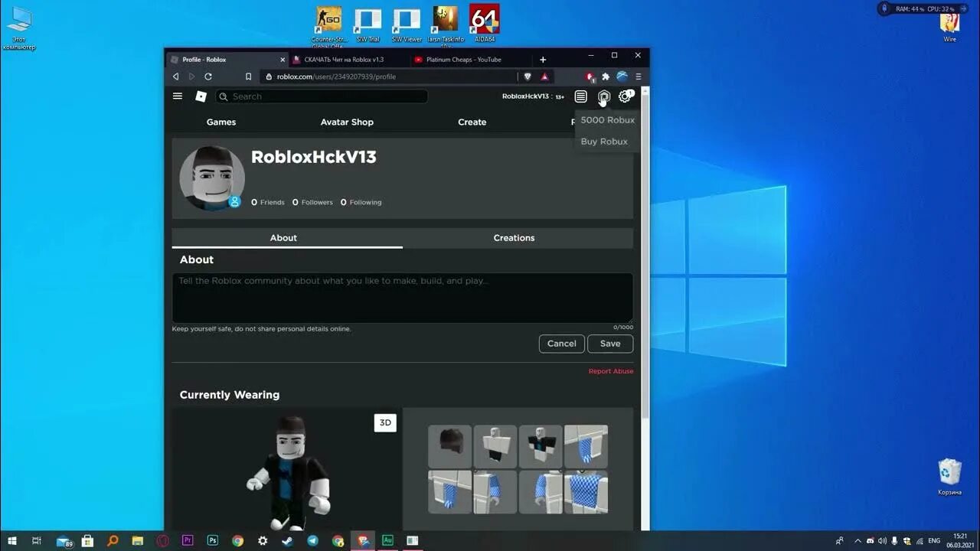Open the Windows Start button
Image resolution: width=980 pixels, height=551 pixels.
pyautogui.click(x=11, y=540)
